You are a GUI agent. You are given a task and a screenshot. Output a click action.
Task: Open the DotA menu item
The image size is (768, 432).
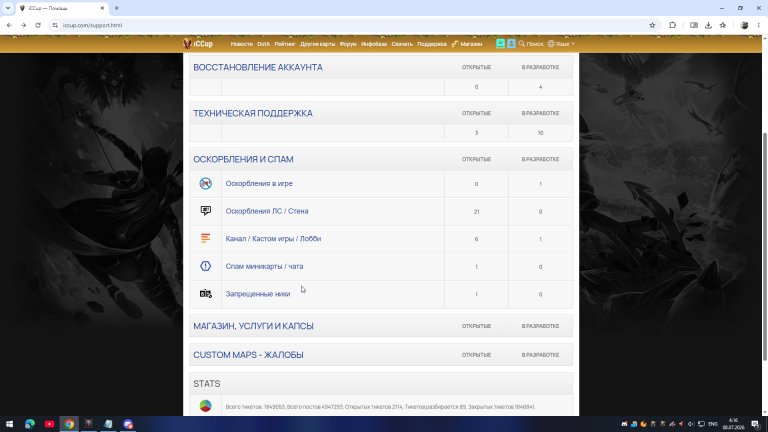(264, 44)
